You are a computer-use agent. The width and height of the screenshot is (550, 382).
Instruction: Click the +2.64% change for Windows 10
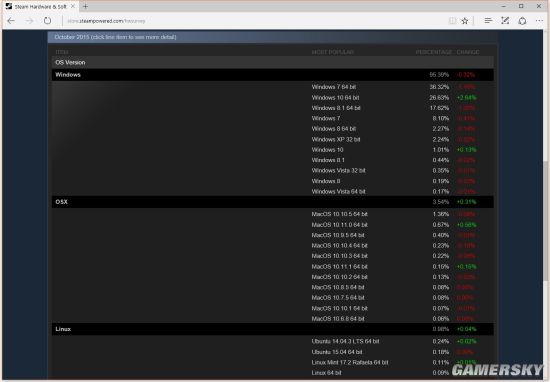coord(467,98)
